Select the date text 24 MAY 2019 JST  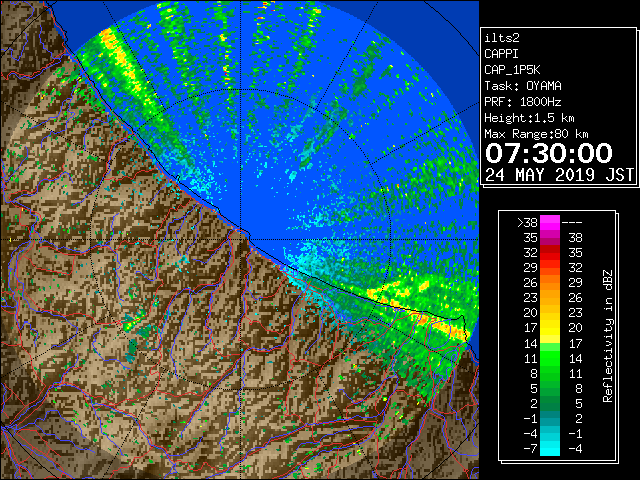pos(560,175)
